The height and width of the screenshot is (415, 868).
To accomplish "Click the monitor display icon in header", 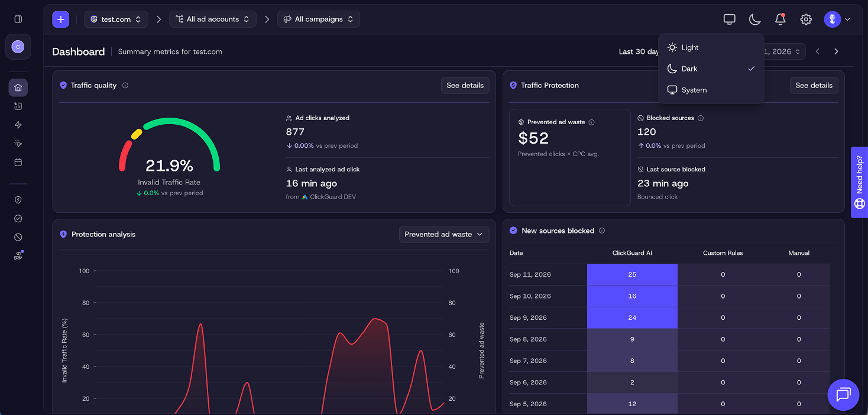I will click(x=730, y=20).
